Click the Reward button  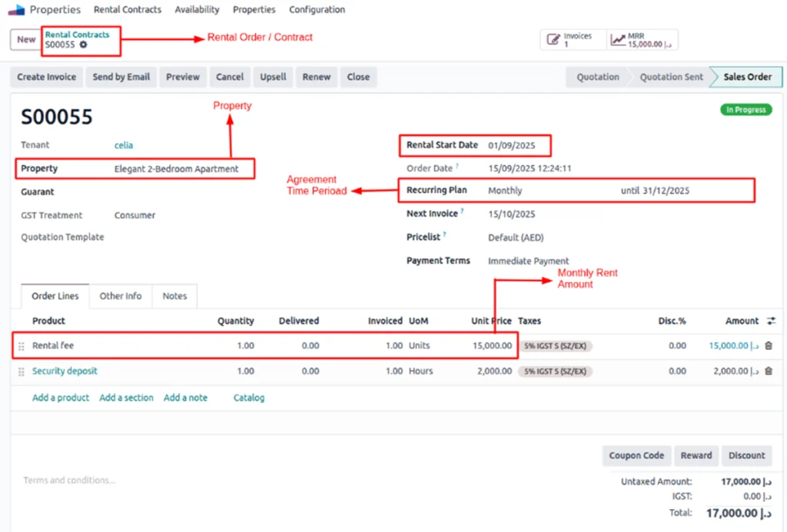pos(696,456)
